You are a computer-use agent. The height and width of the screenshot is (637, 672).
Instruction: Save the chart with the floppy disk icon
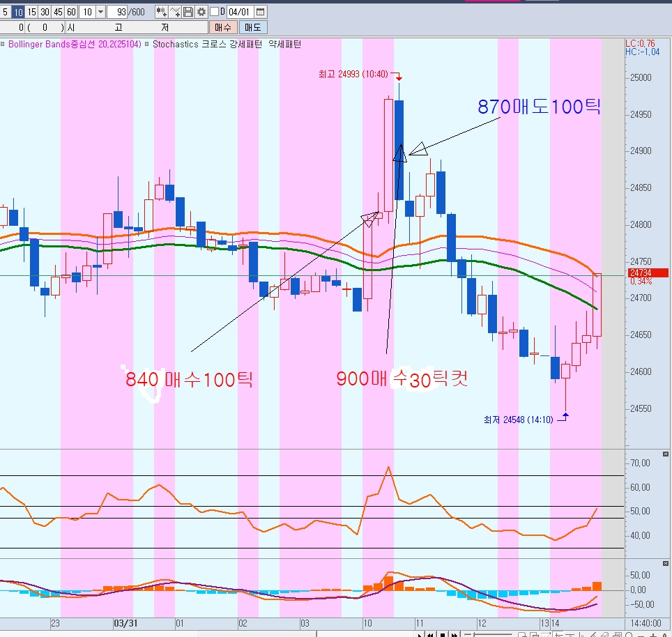188,12
